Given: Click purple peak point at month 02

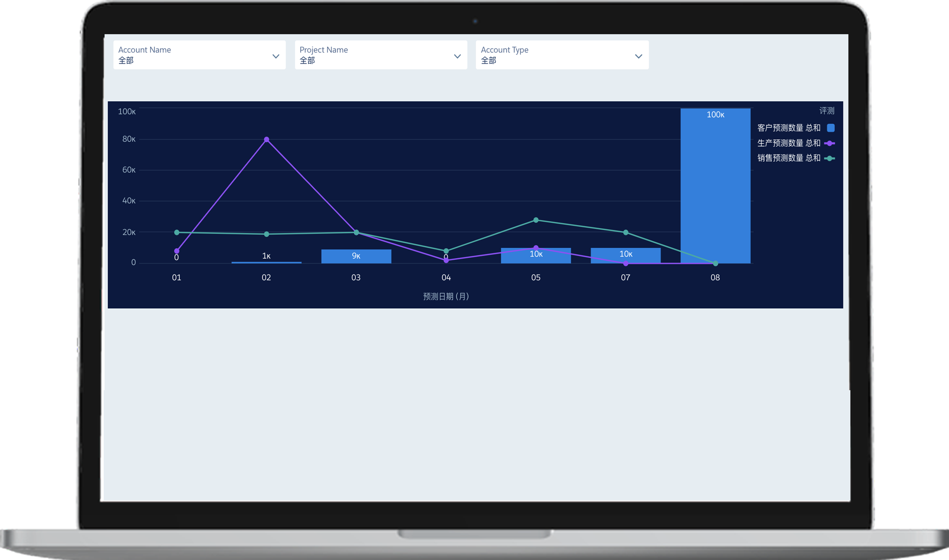Looking at the screenshot, I should point(266,140).
